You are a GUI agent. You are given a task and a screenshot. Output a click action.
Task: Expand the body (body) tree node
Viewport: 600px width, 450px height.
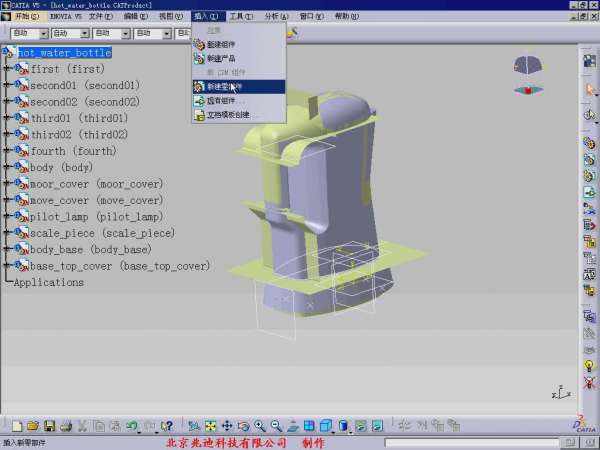(8, 168)
